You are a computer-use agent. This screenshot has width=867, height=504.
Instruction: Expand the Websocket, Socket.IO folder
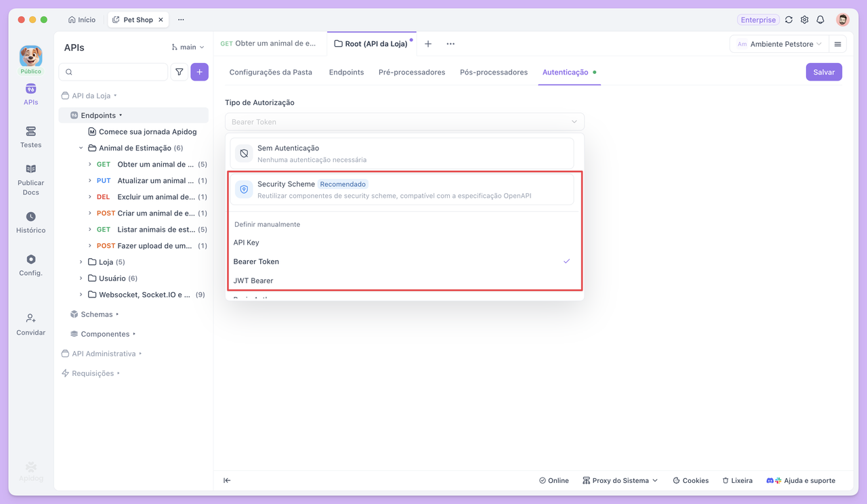point(81,295)
